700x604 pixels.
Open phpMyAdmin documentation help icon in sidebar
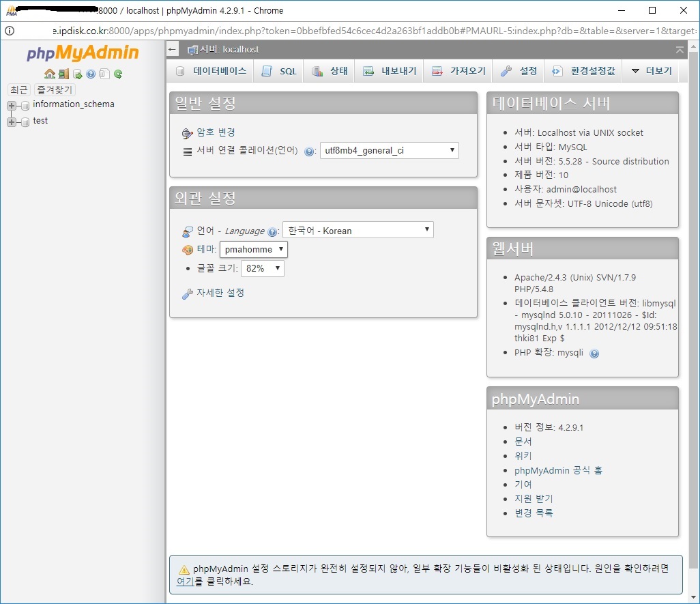point(91,74)
